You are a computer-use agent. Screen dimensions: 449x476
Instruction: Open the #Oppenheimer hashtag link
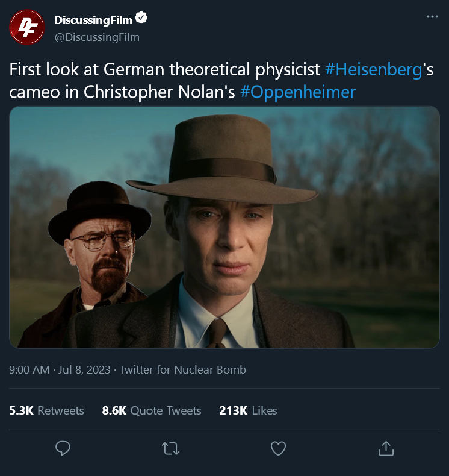(x=298, y=92)
